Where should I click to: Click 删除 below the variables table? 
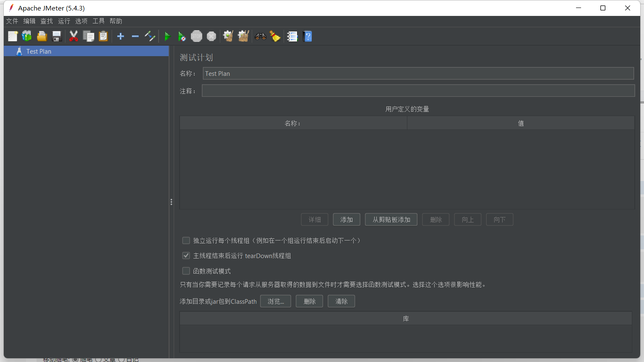(x=436, y=220)
